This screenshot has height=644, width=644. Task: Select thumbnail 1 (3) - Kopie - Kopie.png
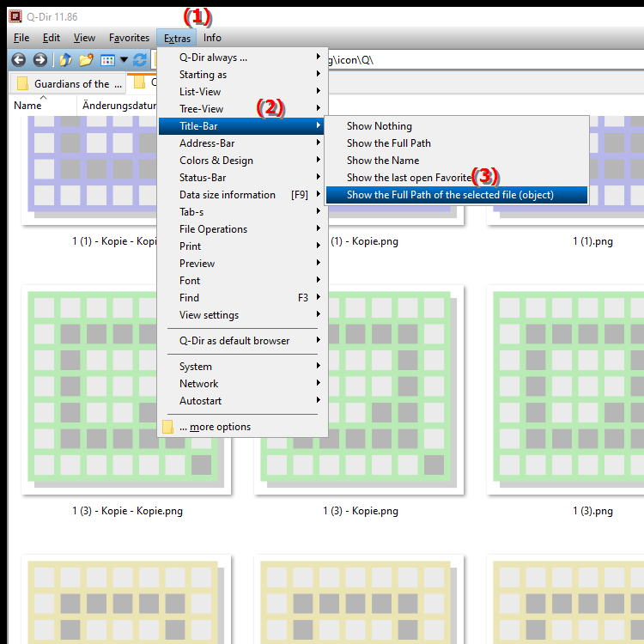pos(126,390)
